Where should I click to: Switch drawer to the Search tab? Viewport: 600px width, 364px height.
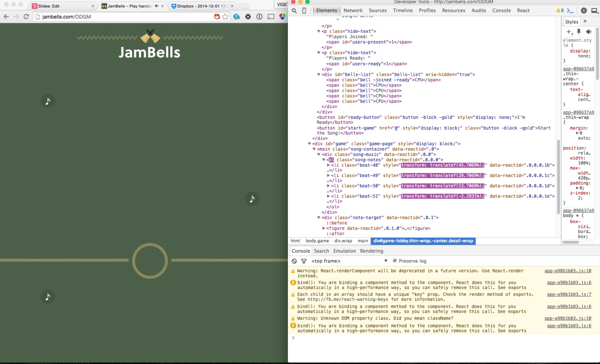click(x=321, y=251)
